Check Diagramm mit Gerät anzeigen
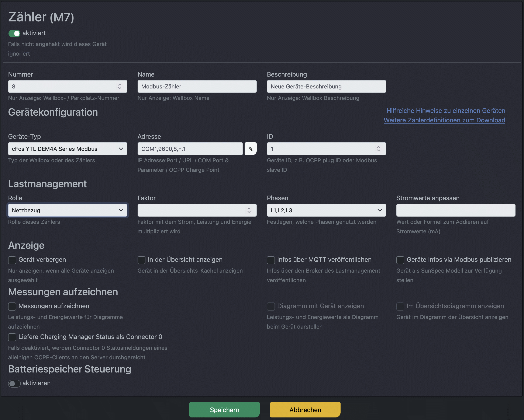The width and height of the screenshot is (524, 420). (x=271, y=306)
